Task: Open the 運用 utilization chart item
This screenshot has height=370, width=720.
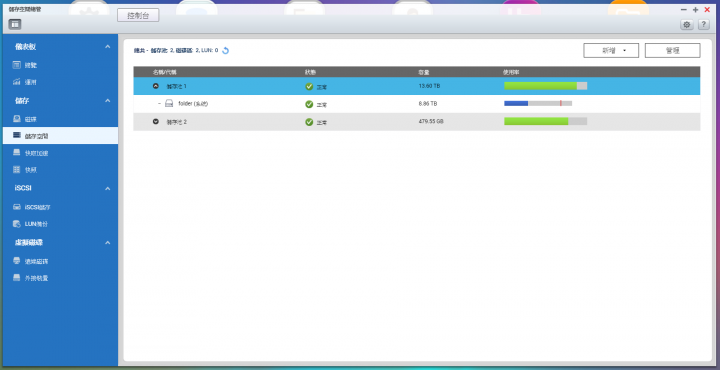Action: 60,82
